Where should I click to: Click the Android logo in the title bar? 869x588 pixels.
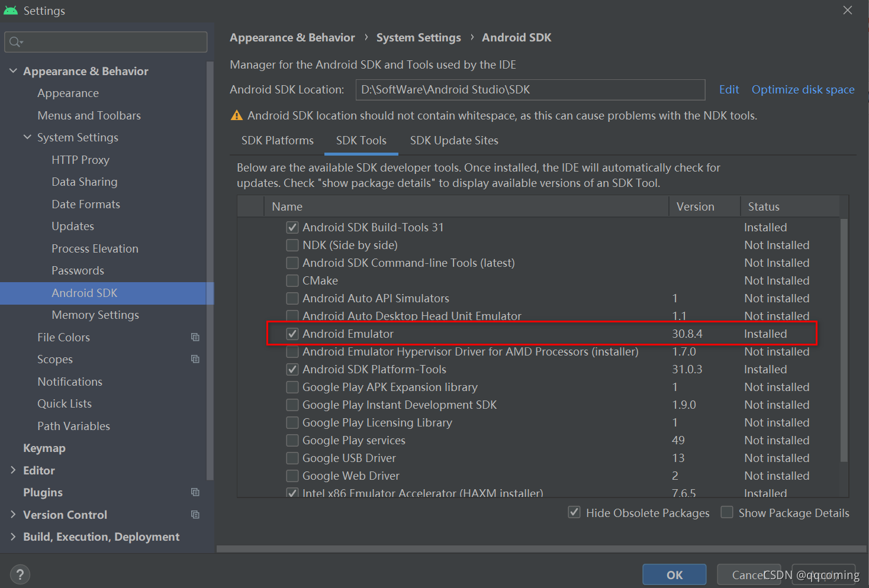click(11, 11)
